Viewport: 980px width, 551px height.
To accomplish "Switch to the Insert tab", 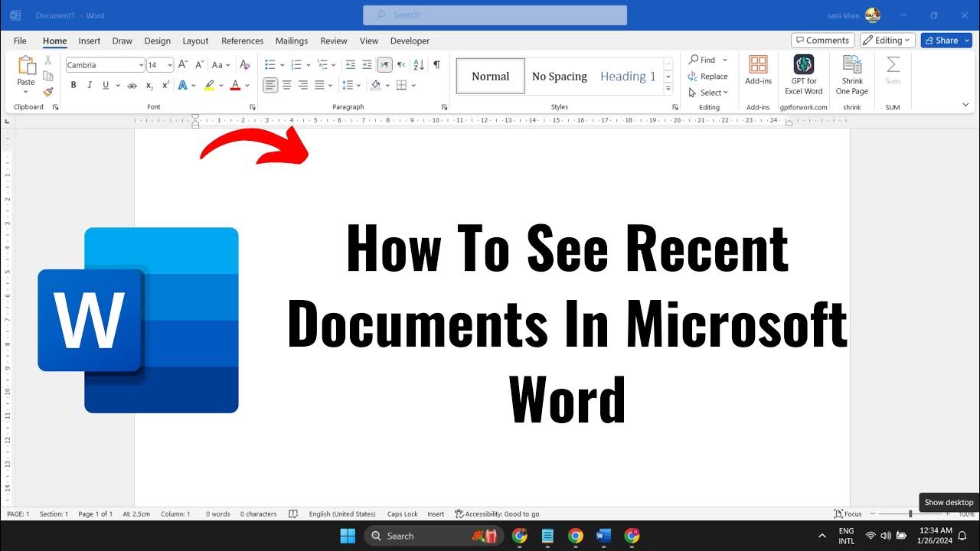I will click(90, 41).
